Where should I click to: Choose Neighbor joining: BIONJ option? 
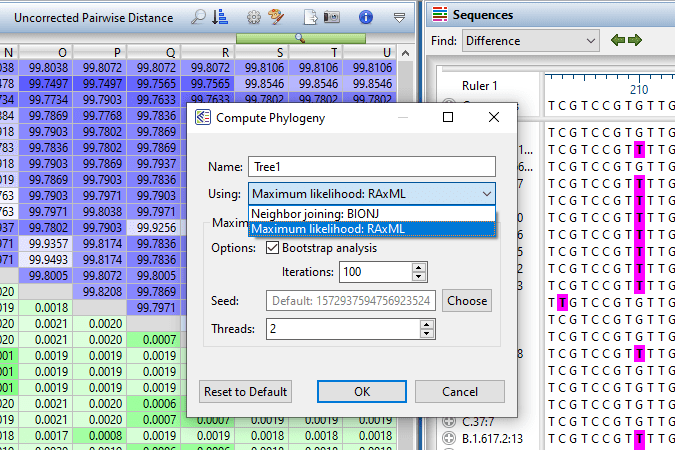tap(372, 214)
